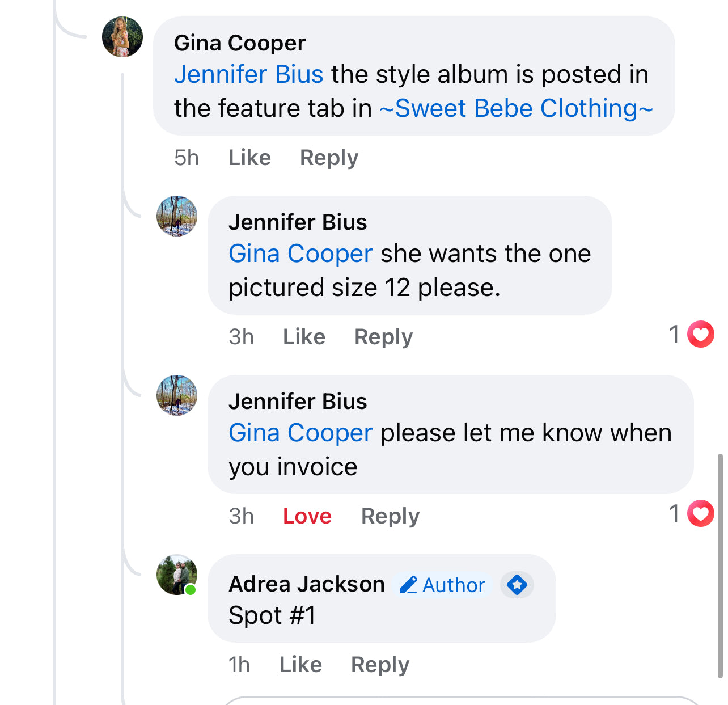Reply to the 'pictured size 12' comment
The height and width of the screenshot is (705, 728).
pos(383,337)
